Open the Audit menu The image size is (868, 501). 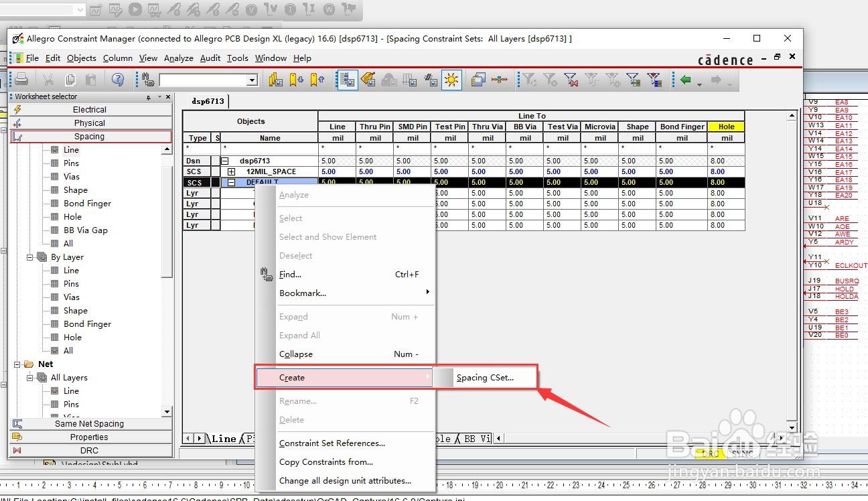click(210, 58)
